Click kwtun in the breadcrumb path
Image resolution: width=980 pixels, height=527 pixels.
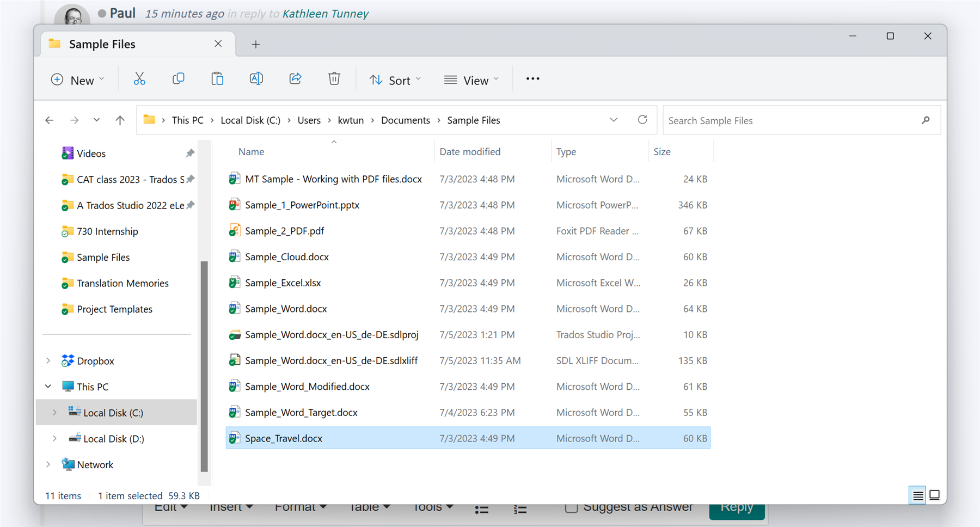click(351, 120)
